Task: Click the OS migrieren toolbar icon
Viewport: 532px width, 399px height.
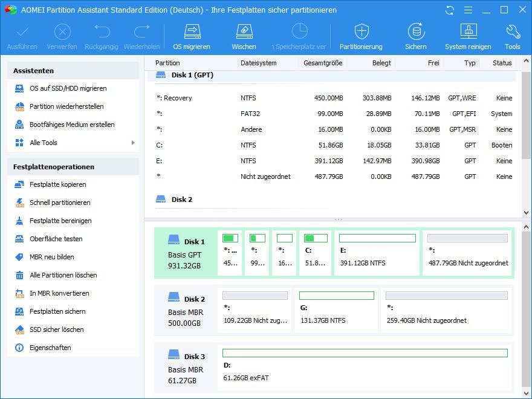Action: [x=192, y=36]
